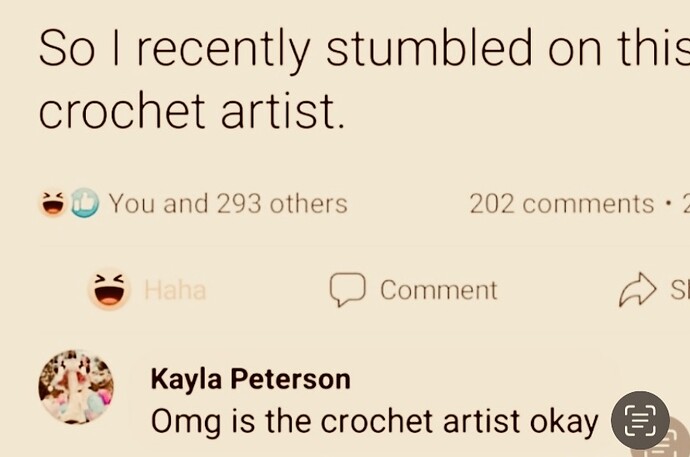Screen dimensions: 690x457
Task: Tap Kayla Peterson's comment bubble background
Action: (x=374, y=401)
